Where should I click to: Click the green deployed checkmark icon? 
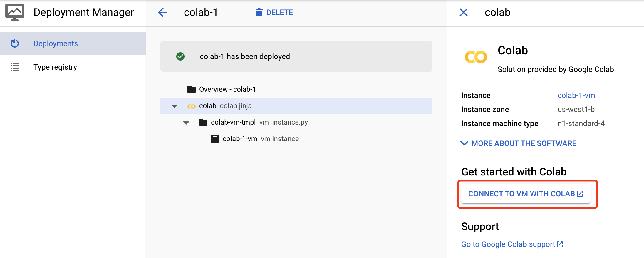[x=180, y=56]
